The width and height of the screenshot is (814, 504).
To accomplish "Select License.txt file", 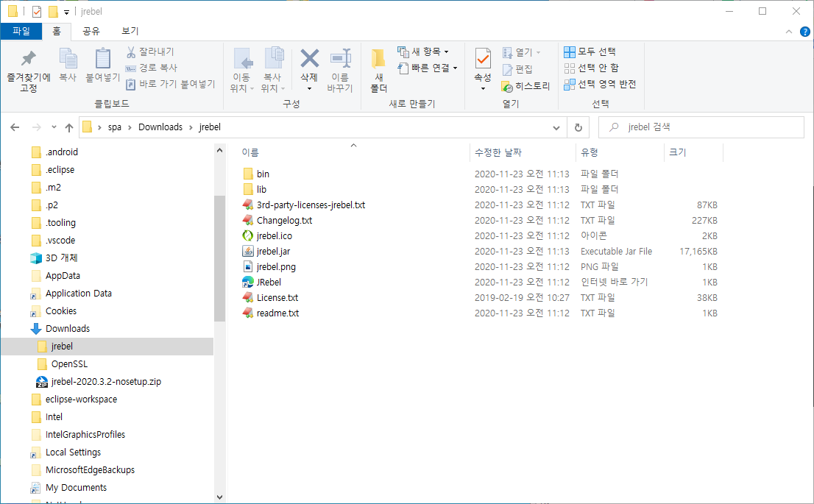I will click(277, 298).
